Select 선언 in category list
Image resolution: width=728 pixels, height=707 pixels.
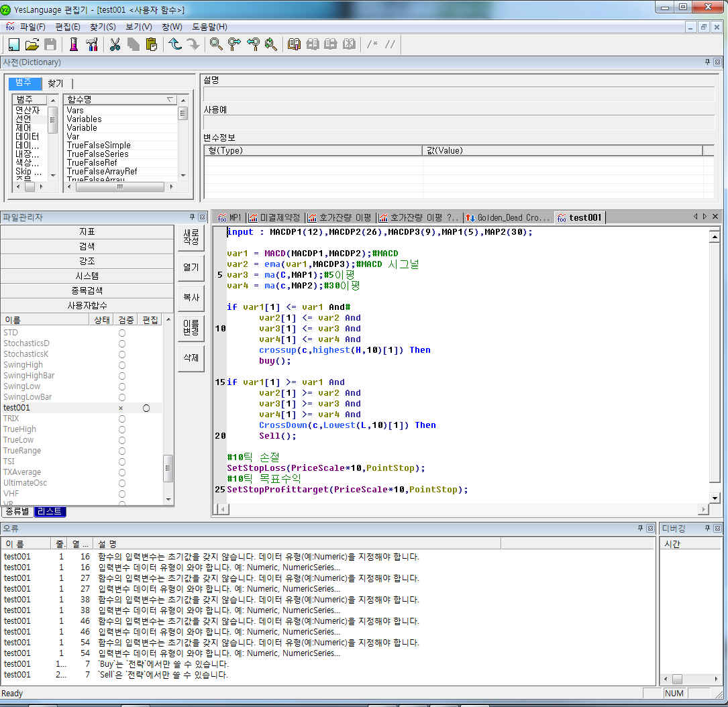point(23,119)
